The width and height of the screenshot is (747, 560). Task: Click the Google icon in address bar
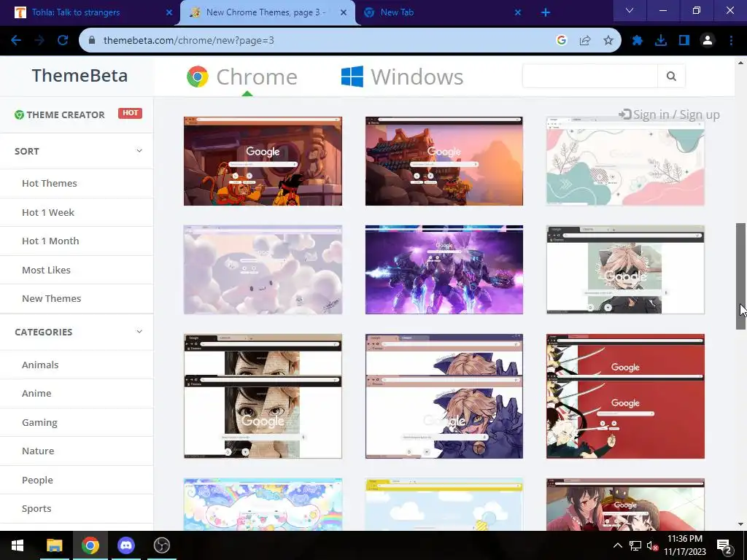coord(561,41)
